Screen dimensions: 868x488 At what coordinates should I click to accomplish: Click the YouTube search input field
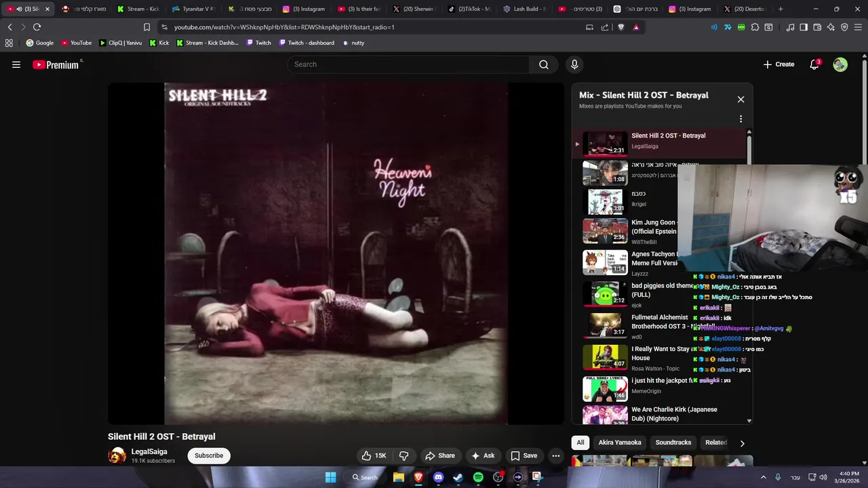(x=408, y=64)
